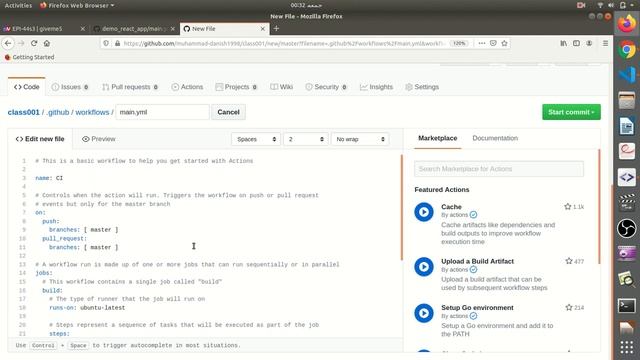Launch Firefox from the Ubuntu dock
The width and height of the screenshot is (640, 360).
[x=627, y=23]
